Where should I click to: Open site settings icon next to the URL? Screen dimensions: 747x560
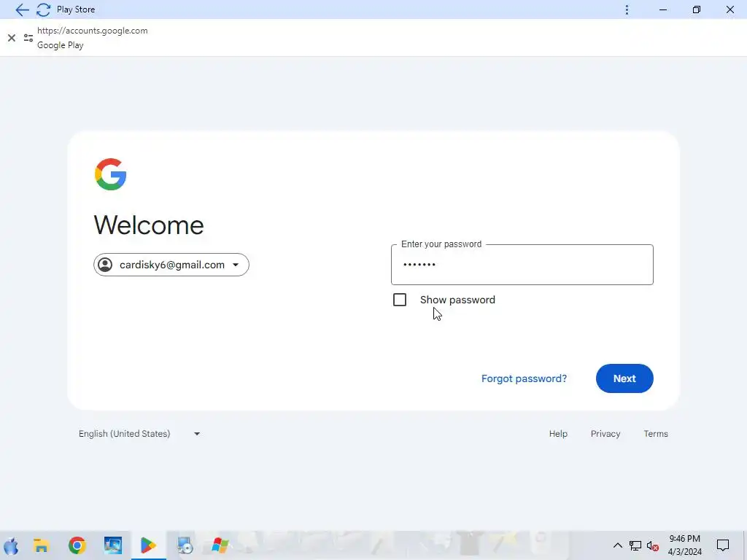[x=28, y=38]
